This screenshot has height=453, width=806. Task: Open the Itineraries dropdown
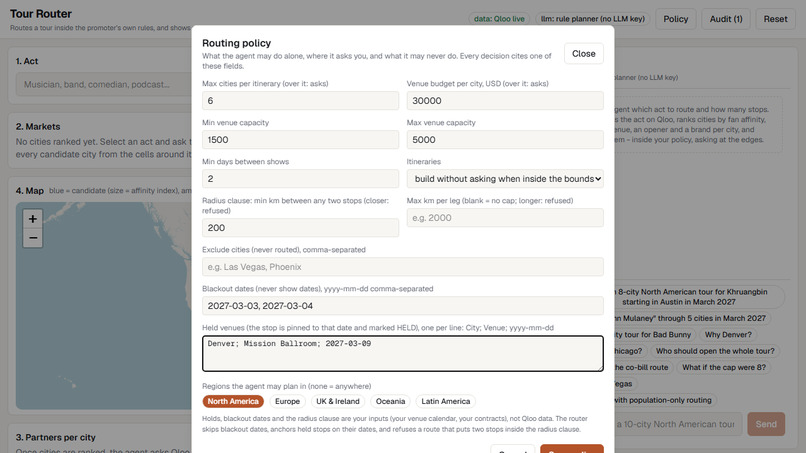(x=505, y=178)
